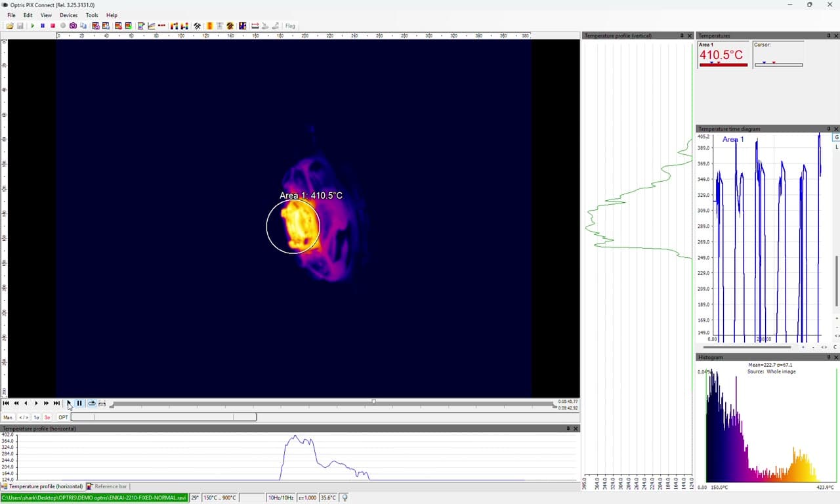Close the Histogram panel

pyautogui.click(x=836, y=358)
